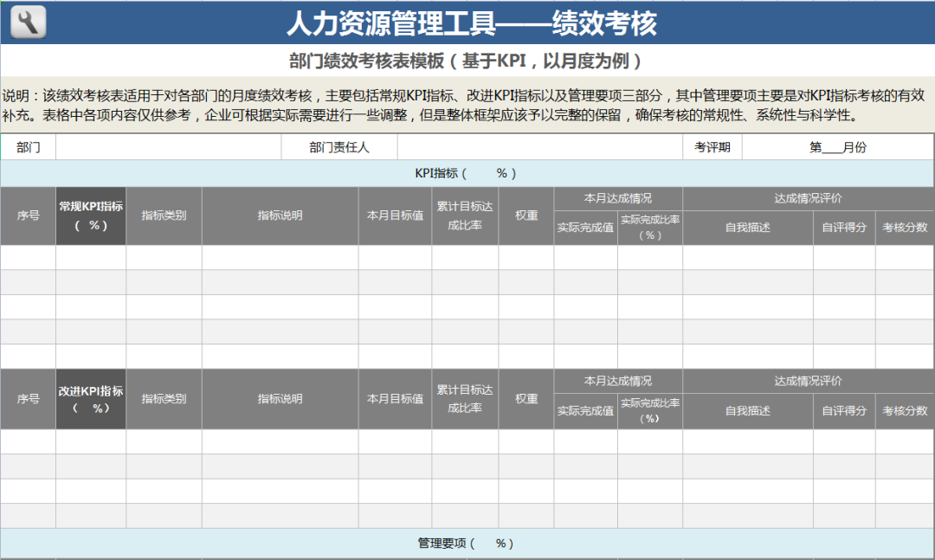
Task: Click 实际完成比率（%）in the 改进KPI指标 table
Action: 650,411
